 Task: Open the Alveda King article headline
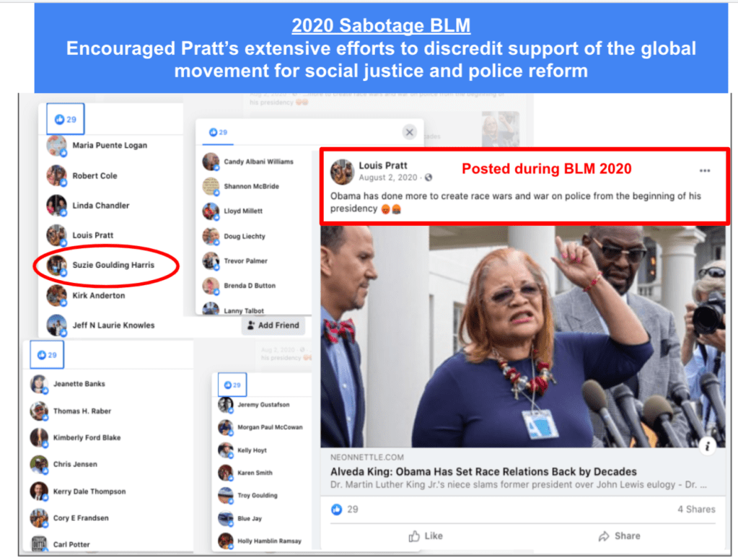483,471
